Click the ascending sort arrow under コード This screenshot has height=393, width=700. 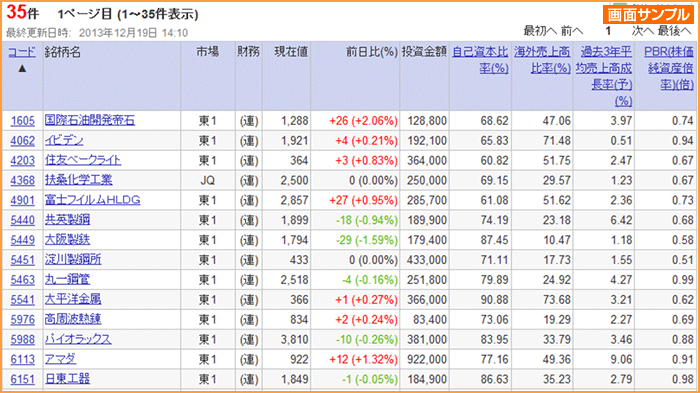pos(22,68)
